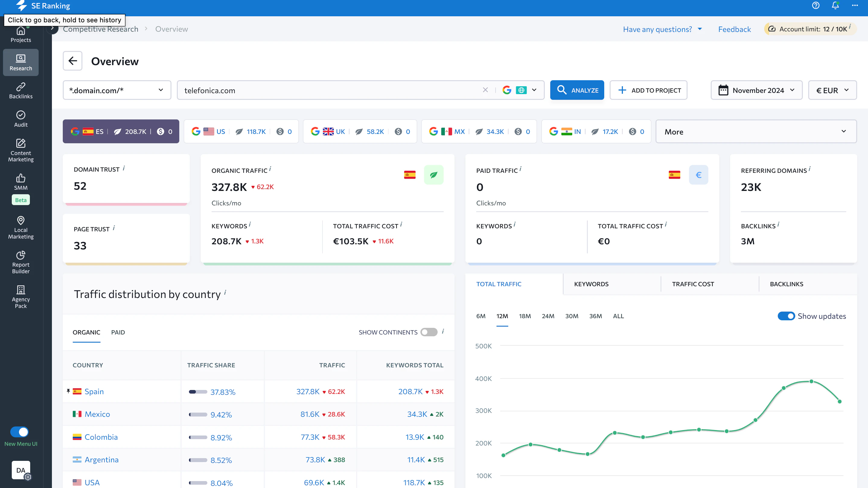868x488 pixels.
Task: Open Colombia country link
Action: (x=101, y=437)
